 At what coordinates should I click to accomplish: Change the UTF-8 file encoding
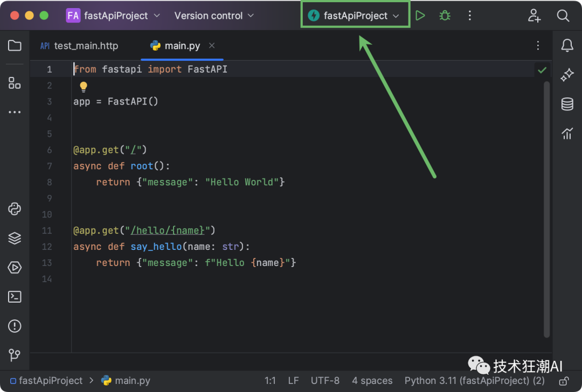click(x=325, y=381)
